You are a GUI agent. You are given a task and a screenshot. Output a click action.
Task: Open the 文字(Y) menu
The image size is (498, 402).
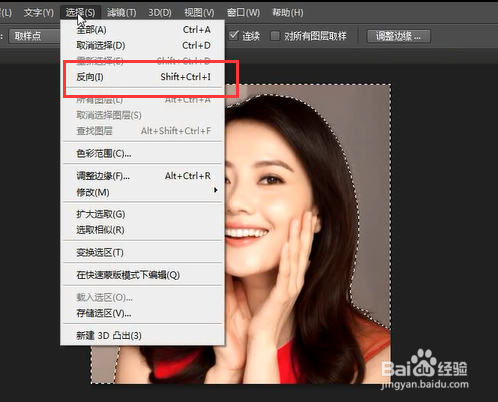click(x=39, y=13)
